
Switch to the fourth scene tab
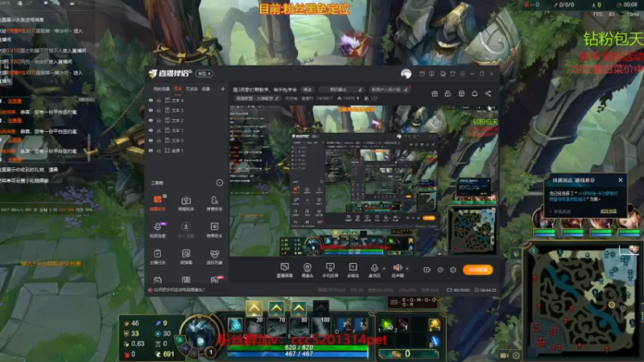(206, 89)
